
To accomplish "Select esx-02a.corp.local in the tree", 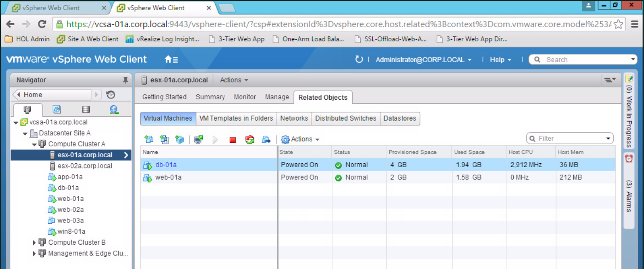I will 85,166.
